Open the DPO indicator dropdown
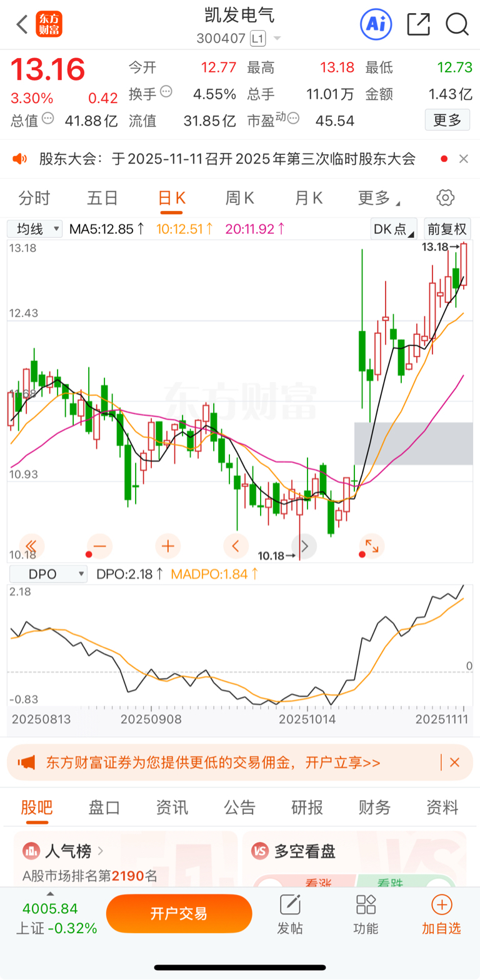This screenshot has width=480, height=980. pyautogui.click(x=47, y=574)
